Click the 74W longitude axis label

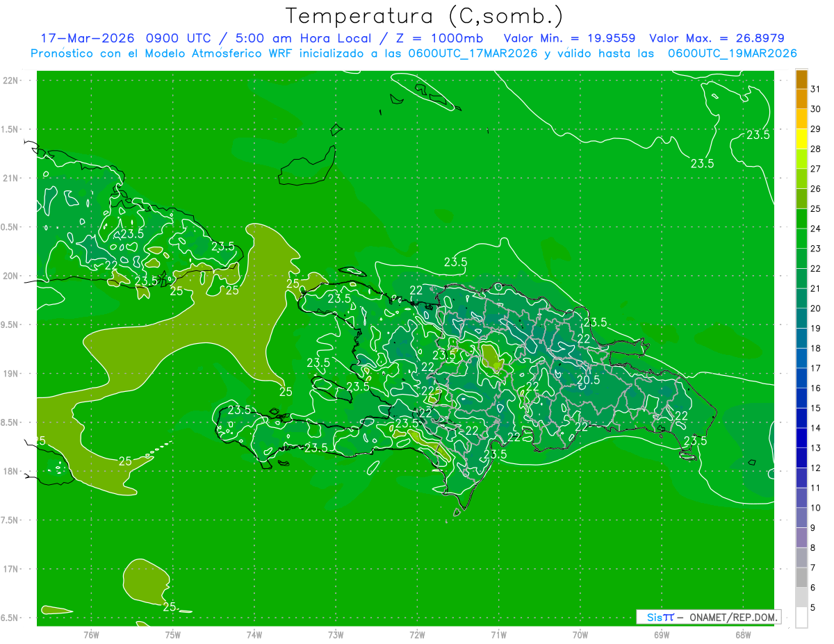pos(254,634)
